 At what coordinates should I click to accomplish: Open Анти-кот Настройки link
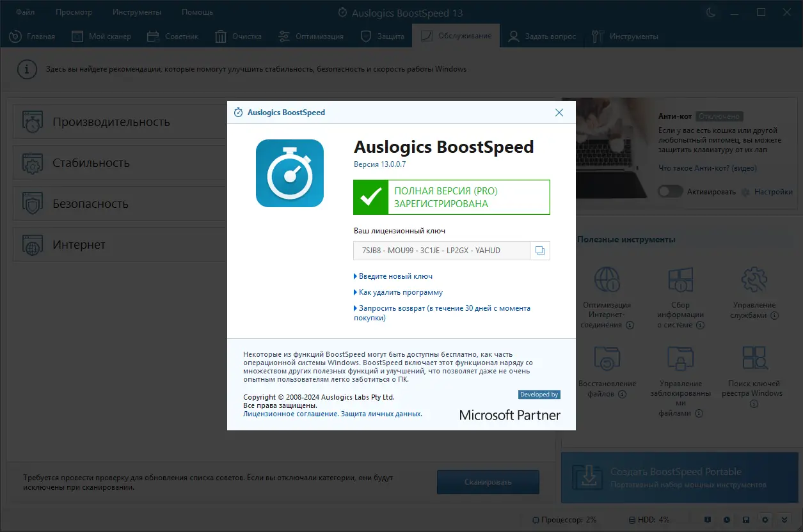[x=768, y=192]
